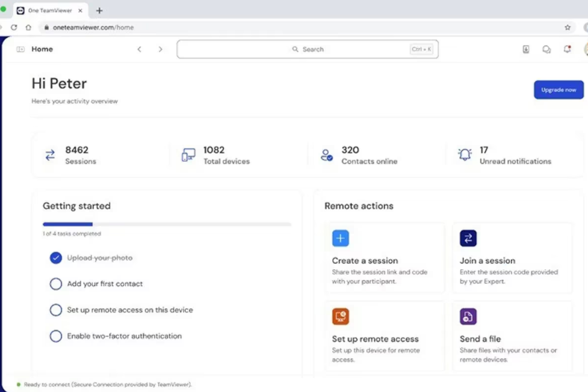
Task: Uncheck the completed Upload your photo task
Action: pyautogui.click(x=56, y=258)
